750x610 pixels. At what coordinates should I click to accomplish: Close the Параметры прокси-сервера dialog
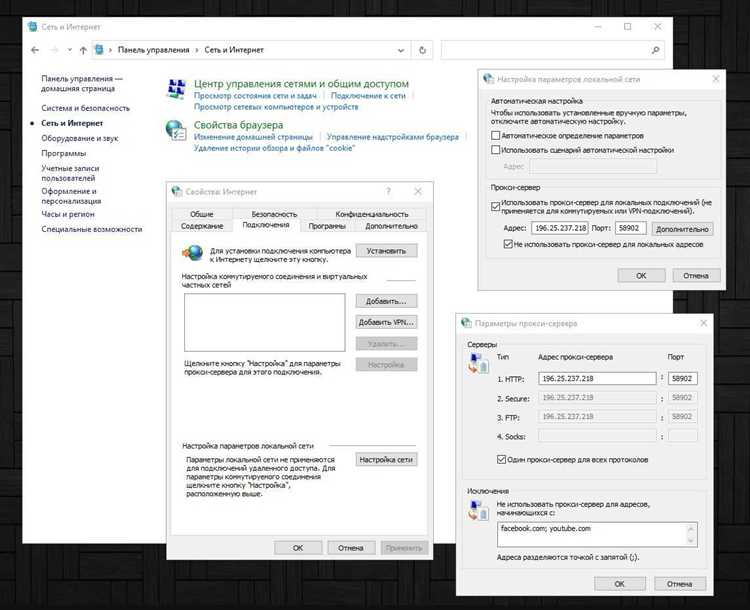(x=704, y=323)
